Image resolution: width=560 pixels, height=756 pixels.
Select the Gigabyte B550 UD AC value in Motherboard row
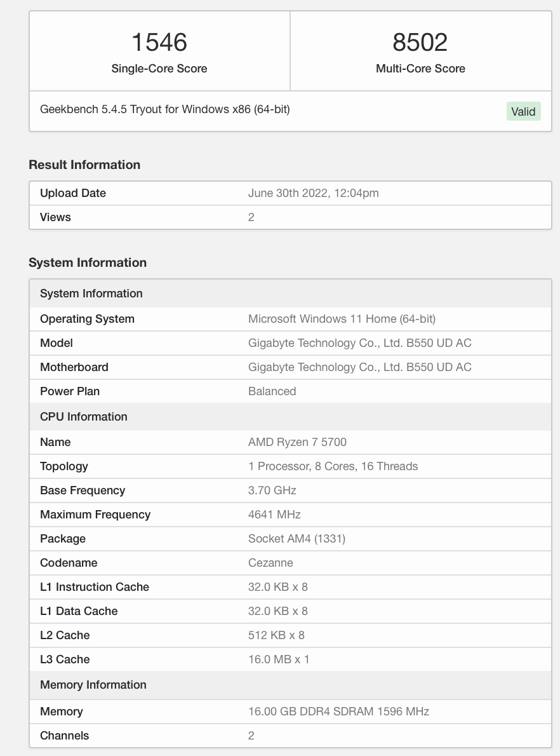click(359, 367)
